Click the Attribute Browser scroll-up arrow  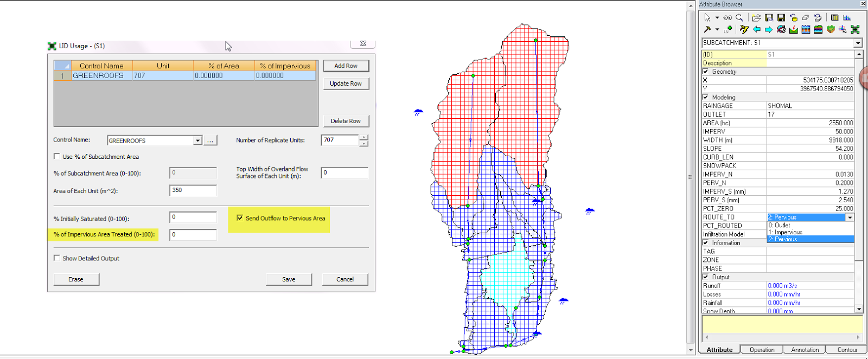[x=859, y=54]
